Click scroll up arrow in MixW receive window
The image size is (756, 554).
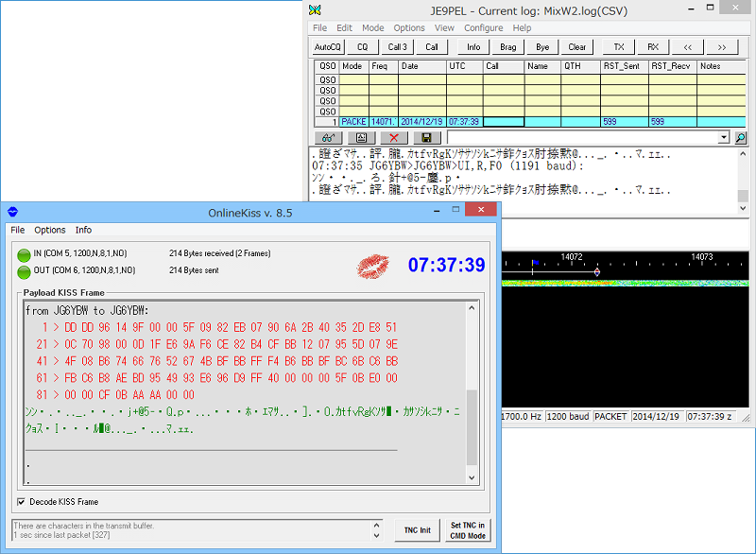[743, 154]
